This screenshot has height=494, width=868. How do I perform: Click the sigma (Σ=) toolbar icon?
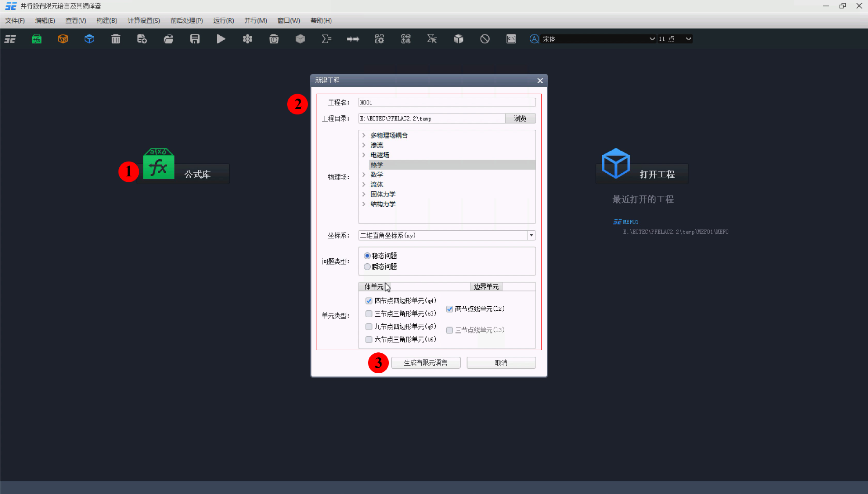(326, 39)
